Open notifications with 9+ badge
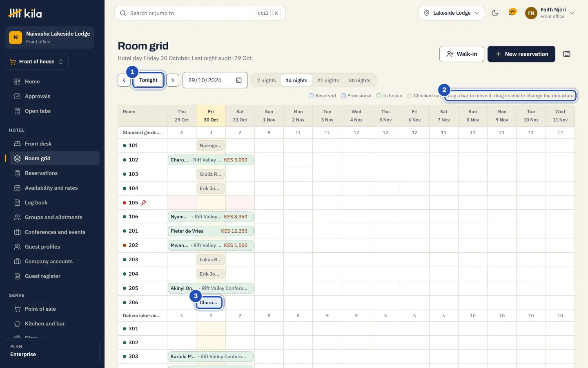Screen dimensions: 588x368 click(x=512, y=13)
